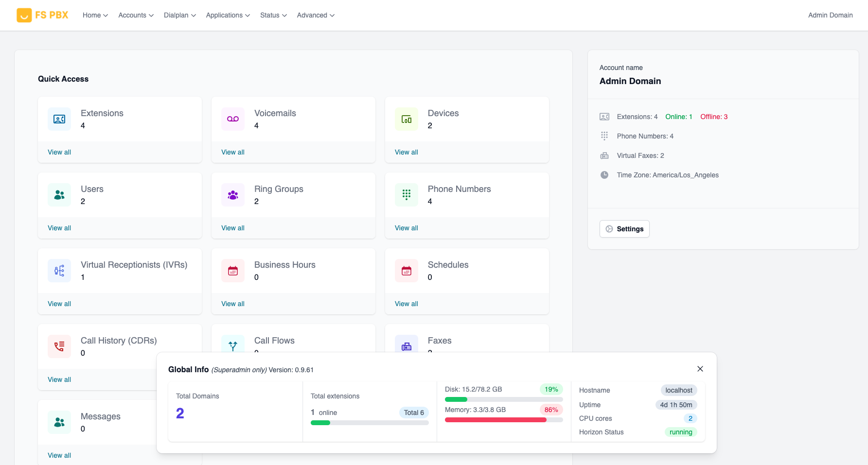Click the red Call History phone icon
Viewport: 868px width, 465px height.
(59, 346)
